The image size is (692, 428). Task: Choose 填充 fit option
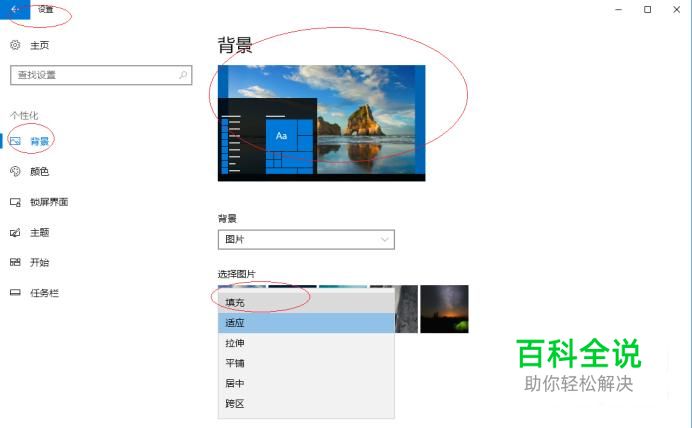coord(306,303)
